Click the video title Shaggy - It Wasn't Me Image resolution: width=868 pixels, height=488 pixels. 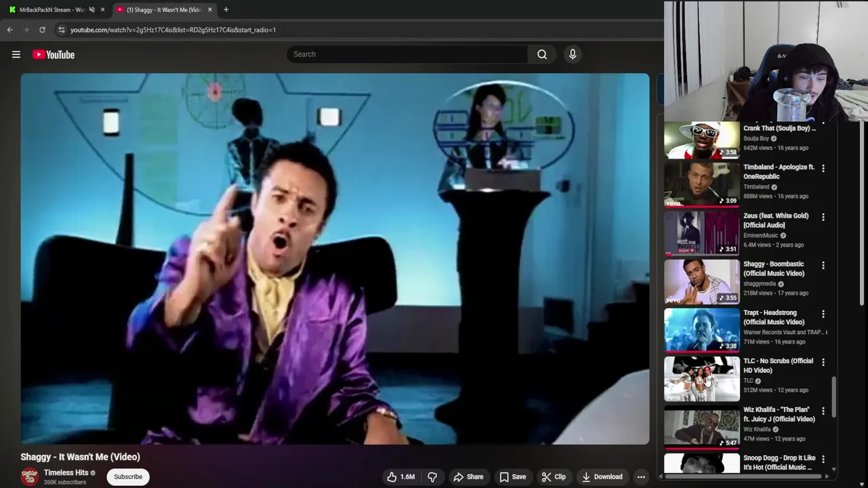point(80,457)
